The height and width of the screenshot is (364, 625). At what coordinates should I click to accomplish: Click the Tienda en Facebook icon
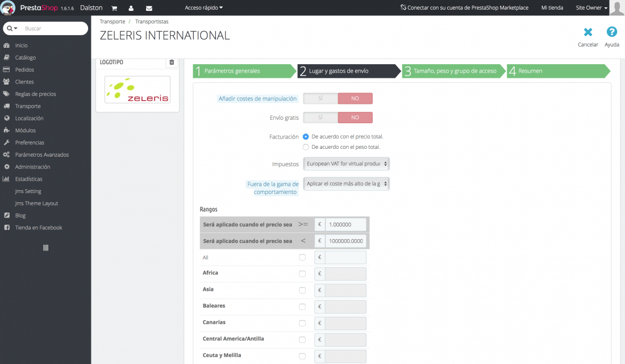click(x=6, y=227)
